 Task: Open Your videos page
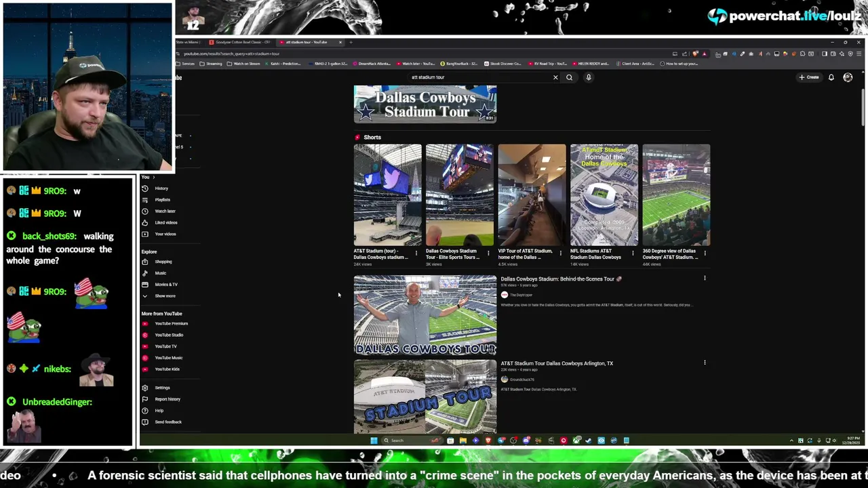click(x=159, y=234)
